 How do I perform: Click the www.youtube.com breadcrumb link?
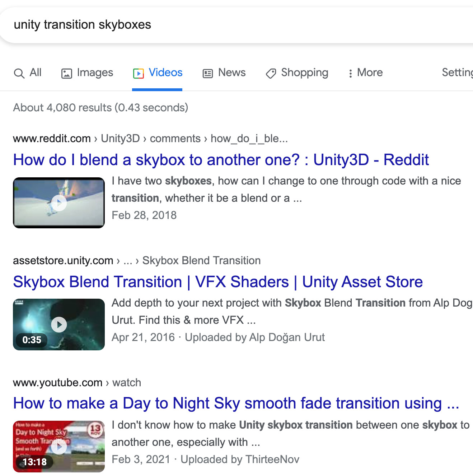pyautogui.click(x=57, y=383)
